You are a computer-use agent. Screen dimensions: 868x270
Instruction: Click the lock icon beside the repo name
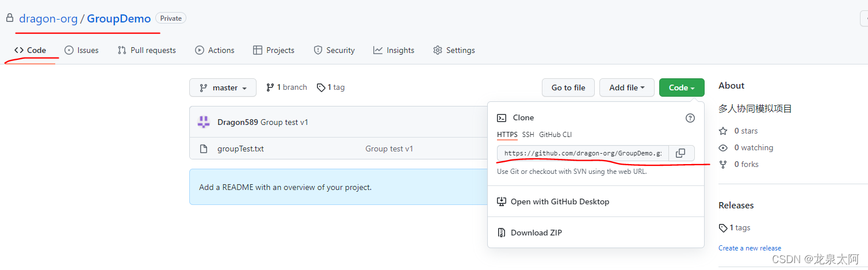click(x=9, y=18)
